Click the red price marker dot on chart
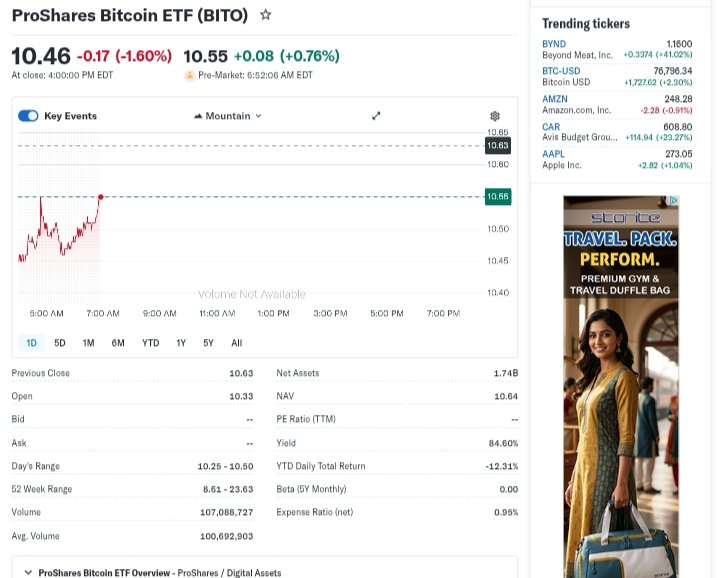Image resolution: width=719 pixels, height=578 pixels. coord(101,197)
